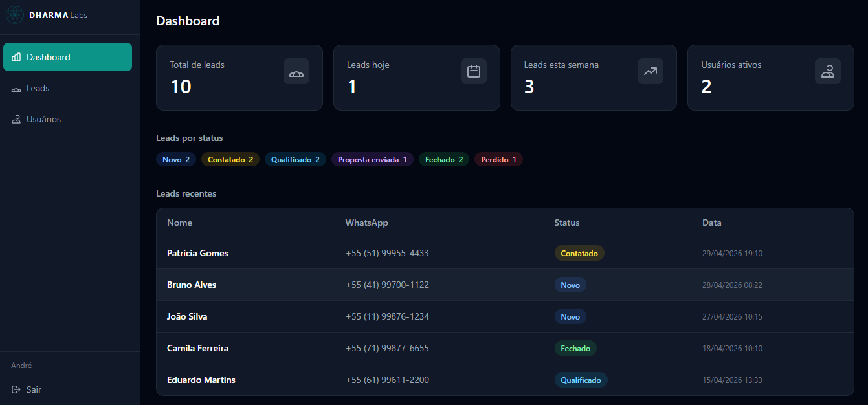Image resolution: width=868 pixels, height=405 pixels.
Task: Open the Usuários section in sidebar
Action: (67, 119)
